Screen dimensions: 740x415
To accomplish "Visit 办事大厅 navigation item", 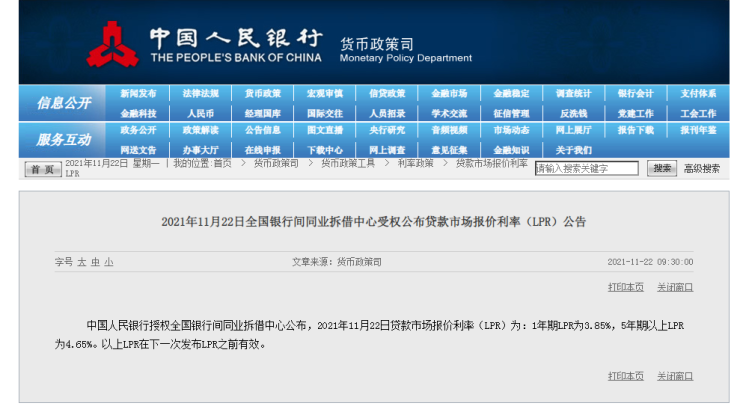I will (x=201, y=150).
